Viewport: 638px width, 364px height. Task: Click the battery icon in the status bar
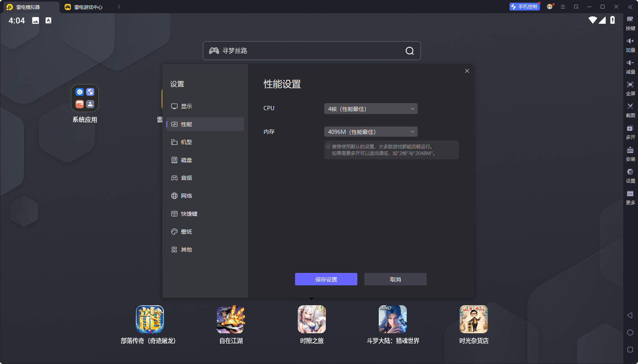(x=613, y=20)
